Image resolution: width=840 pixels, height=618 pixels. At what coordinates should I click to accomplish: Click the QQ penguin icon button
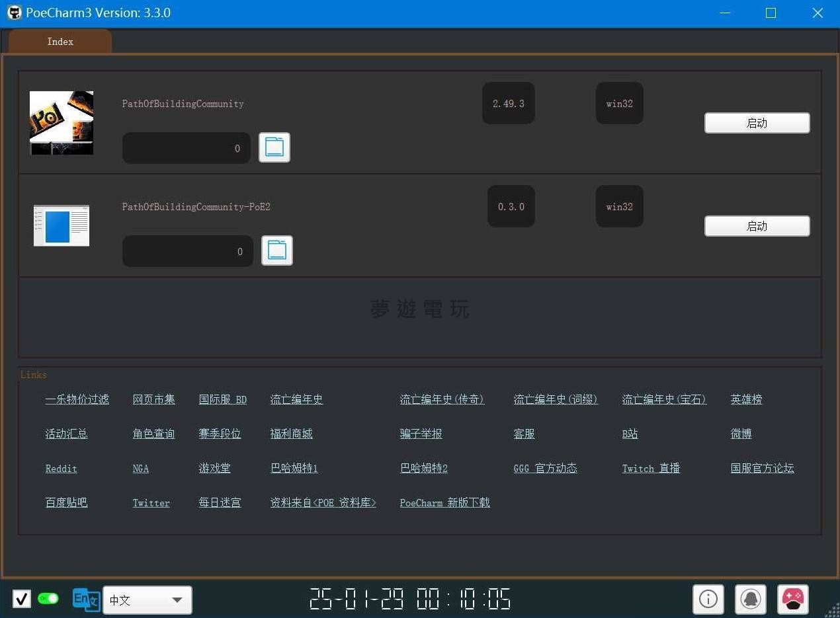[750, 599]
